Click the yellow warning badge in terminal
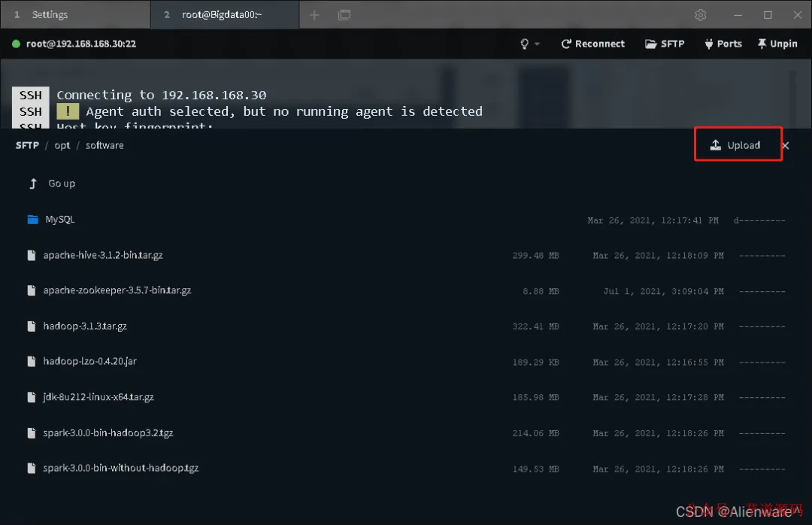 (68, 111)
